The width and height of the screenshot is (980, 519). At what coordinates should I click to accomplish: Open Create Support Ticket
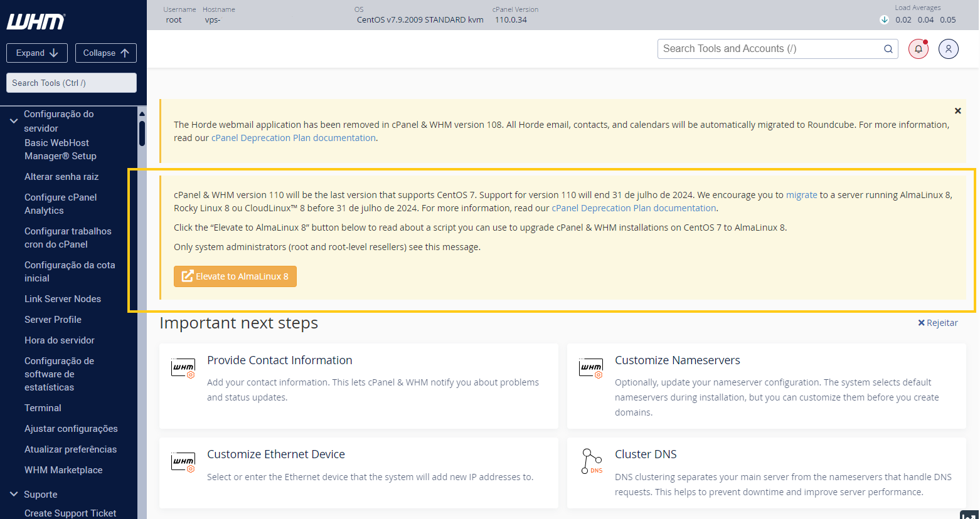point(70,513)
